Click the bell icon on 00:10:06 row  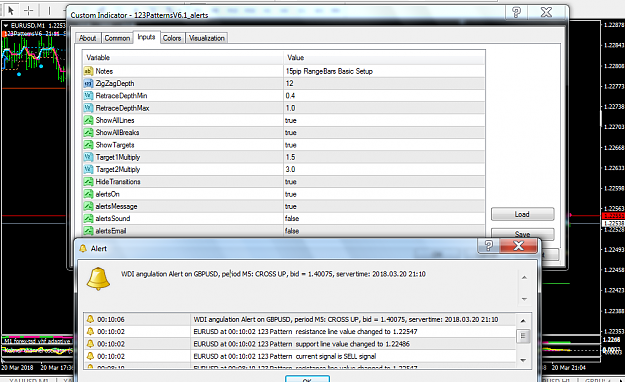(90, 319)
